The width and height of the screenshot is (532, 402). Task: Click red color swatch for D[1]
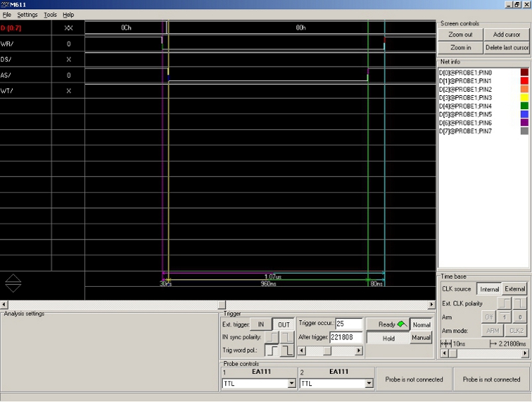click(524, 81)
